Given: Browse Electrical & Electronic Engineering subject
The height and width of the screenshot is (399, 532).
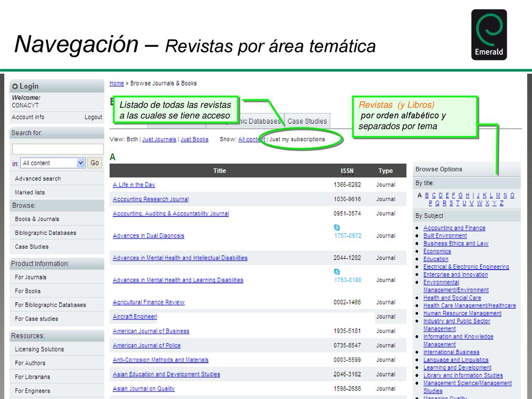Looking at the screenshot, I should (466, 267).
